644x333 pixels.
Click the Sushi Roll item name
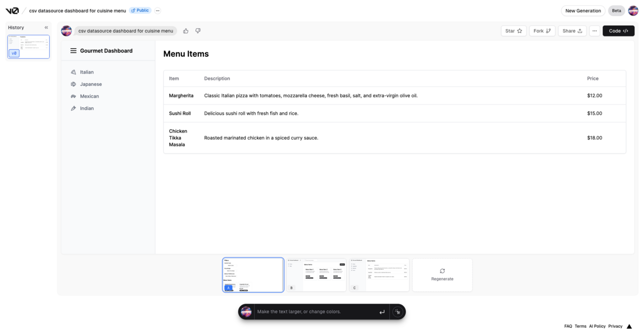point(180,113)
